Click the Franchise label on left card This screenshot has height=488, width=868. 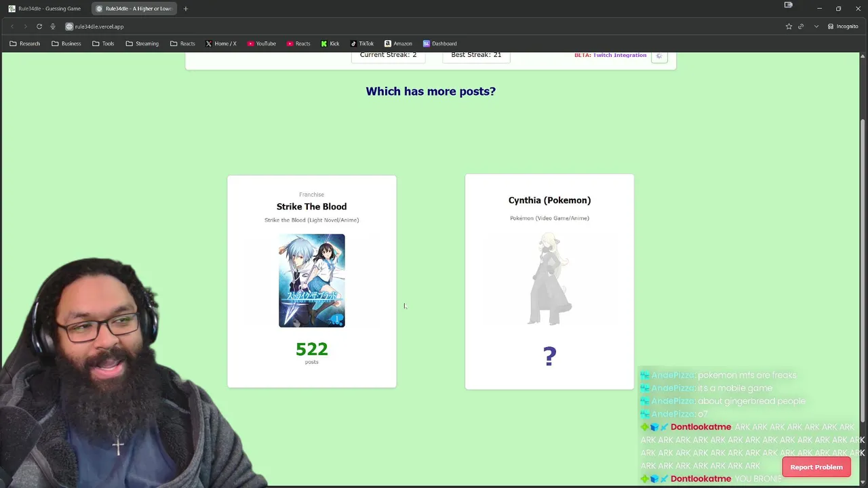311,195
